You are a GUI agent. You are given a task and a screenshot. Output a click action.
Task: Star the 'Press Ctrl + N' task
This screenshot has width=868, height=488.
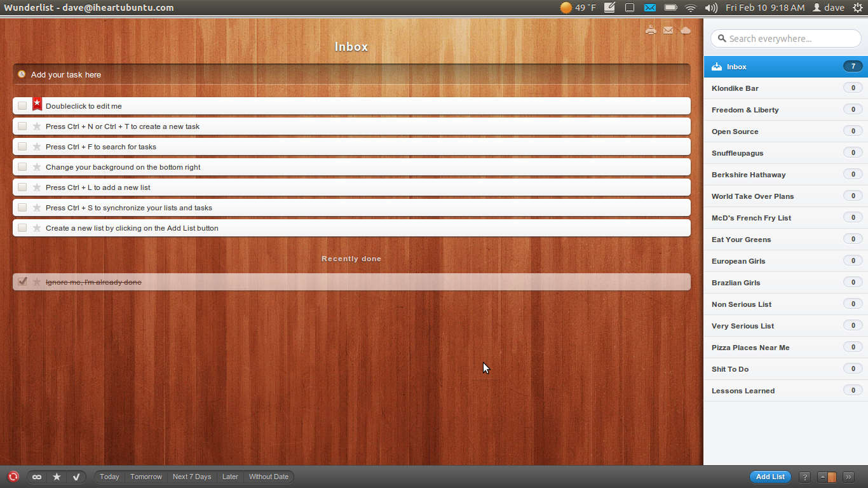[x=37, y=126]
